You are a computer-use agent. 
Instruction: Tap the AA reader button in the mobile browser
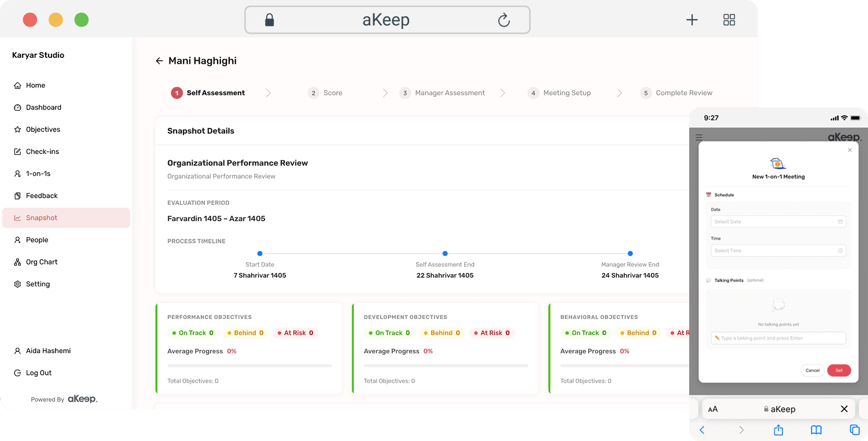713,409
